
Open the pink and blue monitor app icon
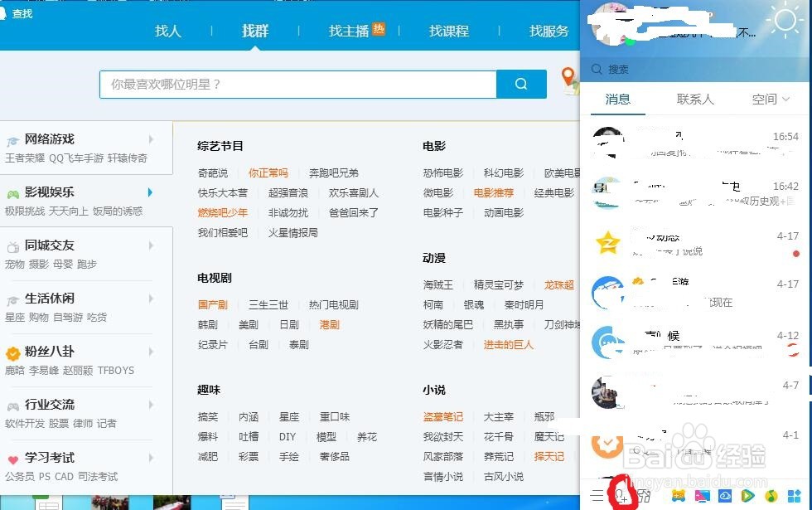[x=703, y=496]
